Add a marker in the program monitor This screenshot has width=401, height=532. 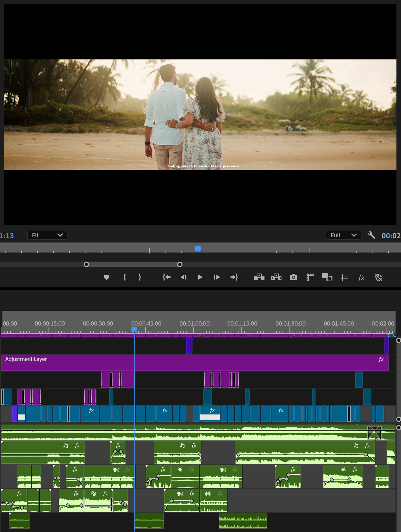pos(106,277)
